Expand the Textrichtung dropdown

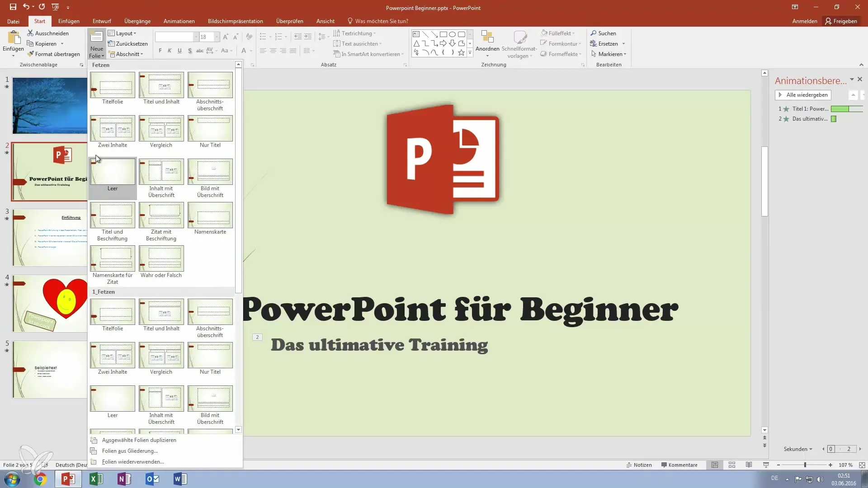click(x=355, y=33)
